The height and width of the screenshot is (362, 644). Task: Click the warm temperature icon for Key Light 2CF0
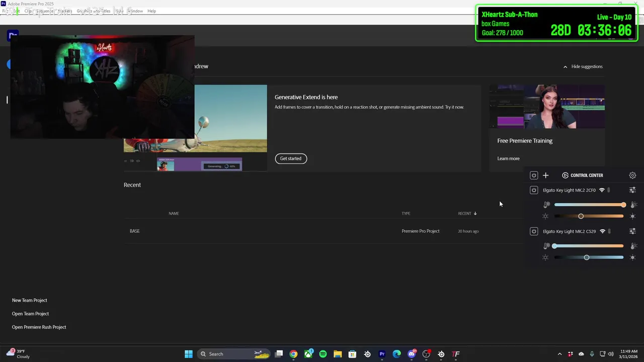pyautogui.click(x=633, y=205)
